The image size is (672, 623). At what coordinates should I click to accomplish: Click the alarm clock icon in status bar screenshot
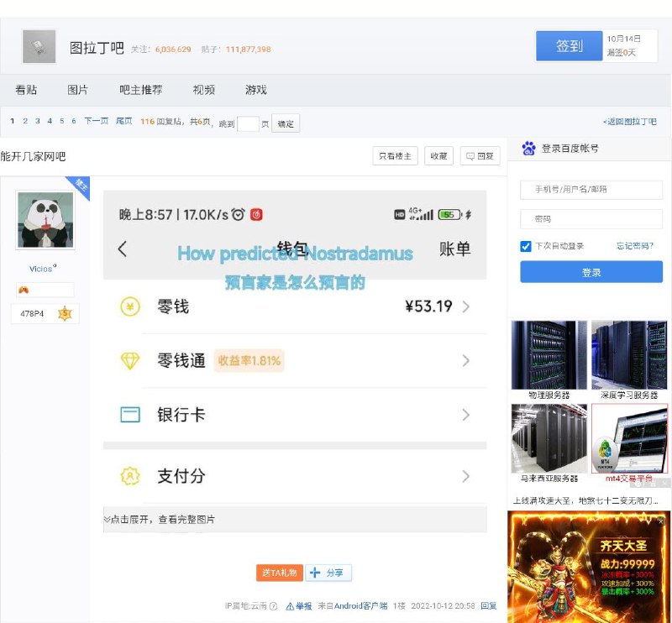238,214
